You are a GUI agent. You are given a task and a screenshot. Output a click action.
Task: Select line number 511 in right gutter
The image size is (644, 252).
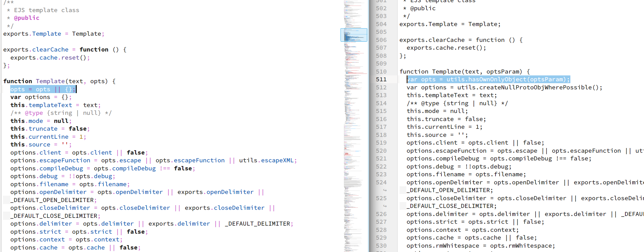[381, 79]
